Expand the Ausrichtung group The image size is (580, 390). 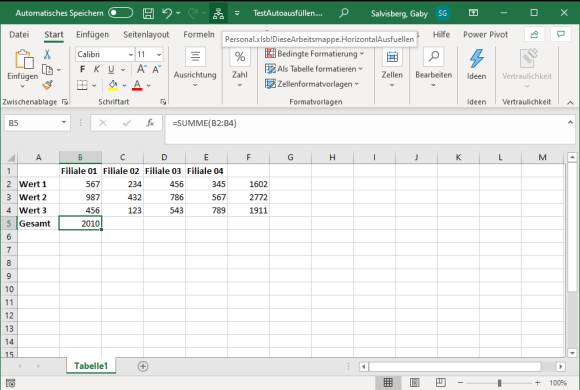195,68
